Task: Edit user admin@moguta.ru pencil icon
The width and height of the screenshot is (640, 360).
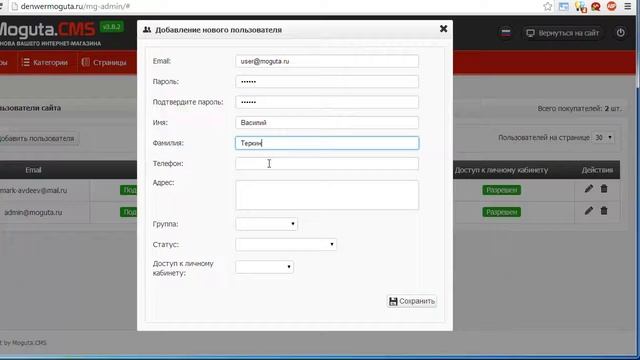Action: click(589, 211)
